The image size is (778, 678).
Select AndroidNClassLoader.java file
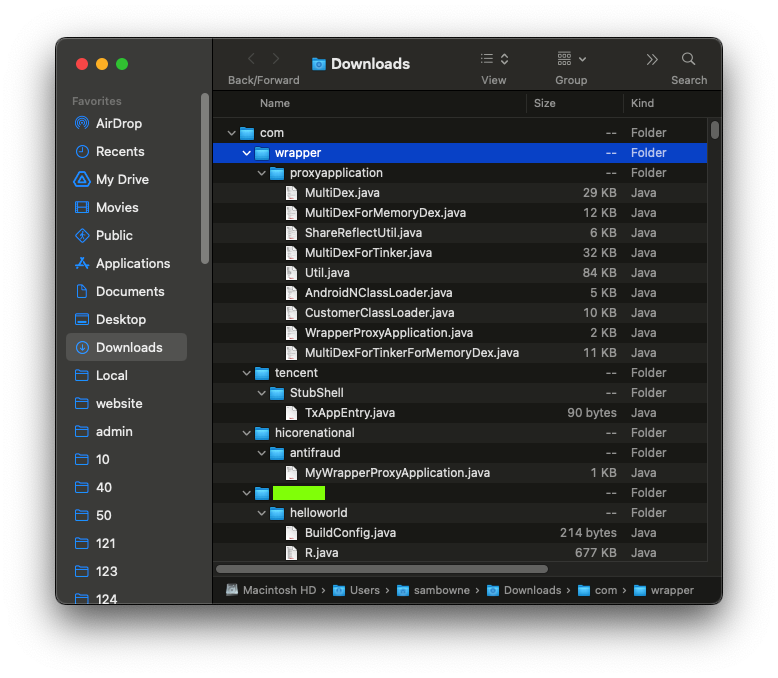[460, 293]
